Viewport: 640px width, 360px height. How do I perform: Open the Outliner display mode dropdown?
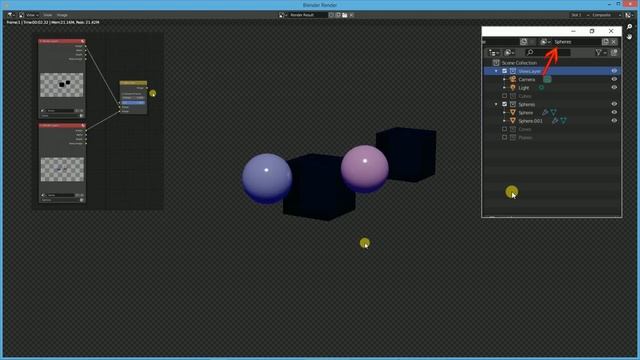point(509,53)
